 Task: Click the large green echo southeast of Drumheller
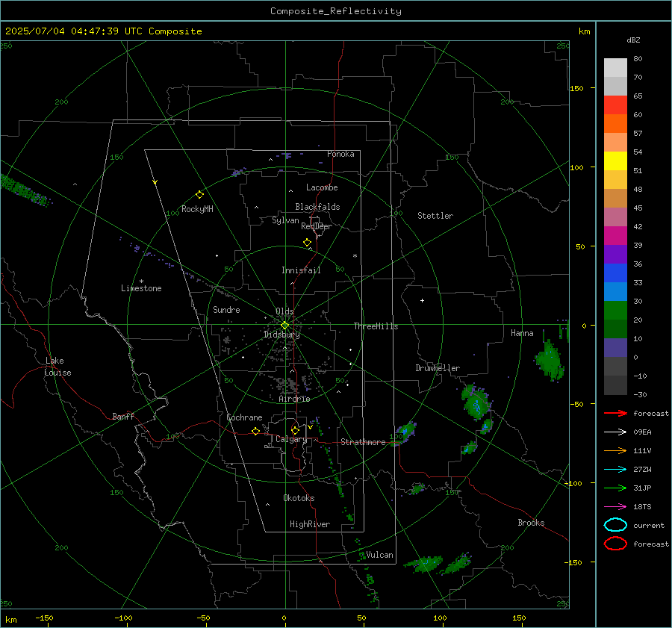point(476,402)
